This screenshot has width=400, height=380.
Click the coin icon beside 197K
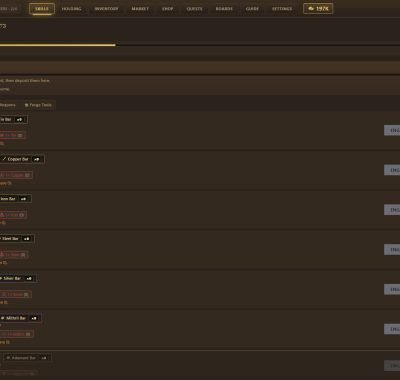point(311,9)
